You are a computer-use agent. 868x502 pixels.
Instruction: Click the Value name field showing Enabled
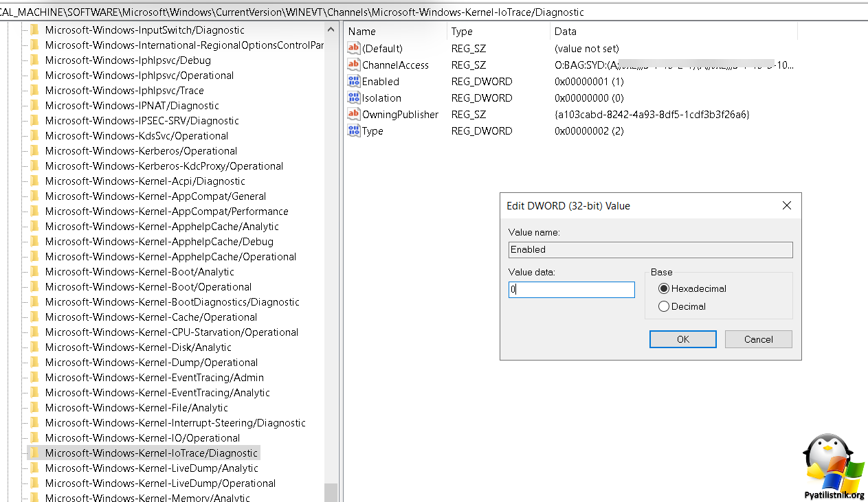(x=650, y=249)
